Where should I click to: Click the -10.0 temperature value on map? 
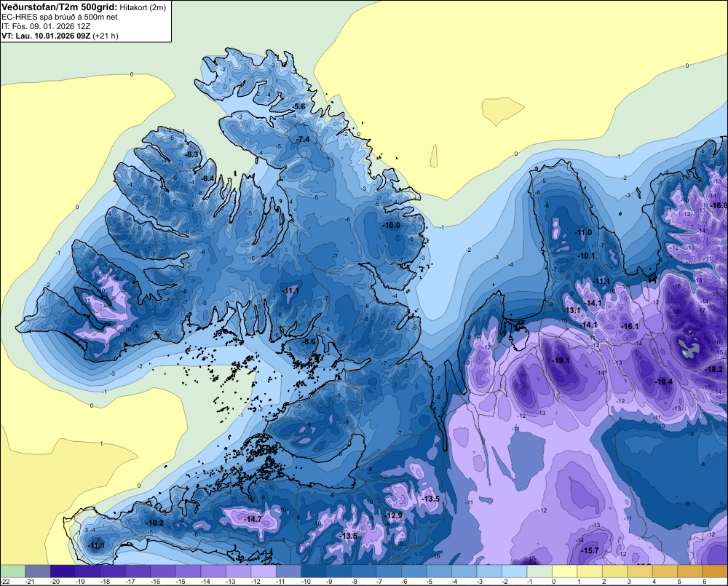[391, 225]
